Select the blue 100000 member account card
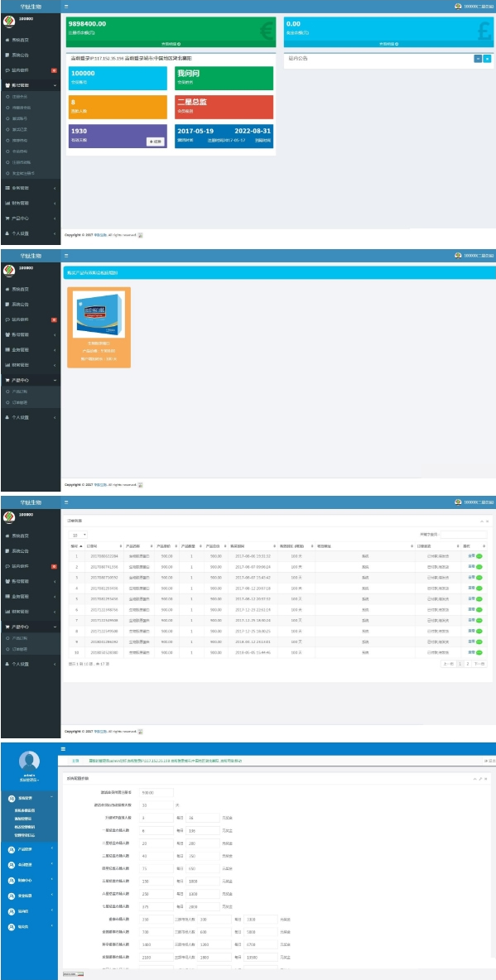The image size is (496, 980). (118, 78)
